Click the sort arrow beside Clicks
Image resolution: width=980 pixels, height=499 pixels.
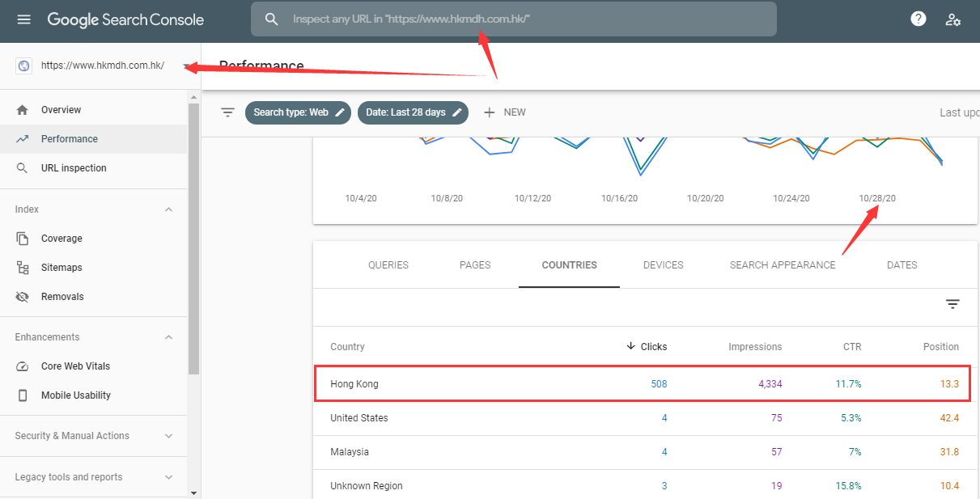631,346
